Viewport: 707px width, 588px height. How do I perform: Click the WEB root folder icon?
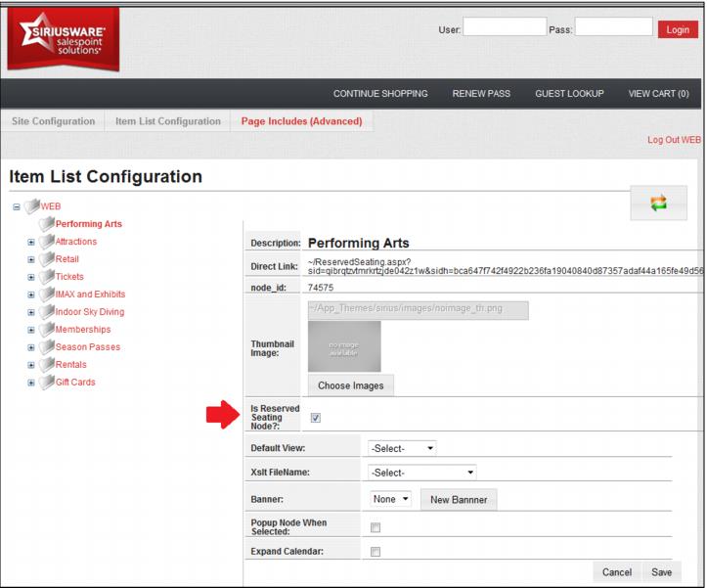(x=29, y=206)
